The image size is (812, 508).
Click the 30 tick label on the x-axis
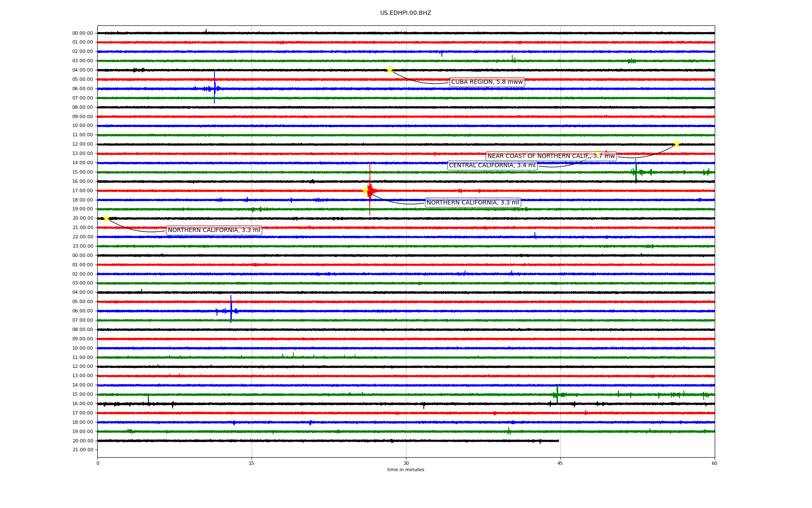click(406, 463)
